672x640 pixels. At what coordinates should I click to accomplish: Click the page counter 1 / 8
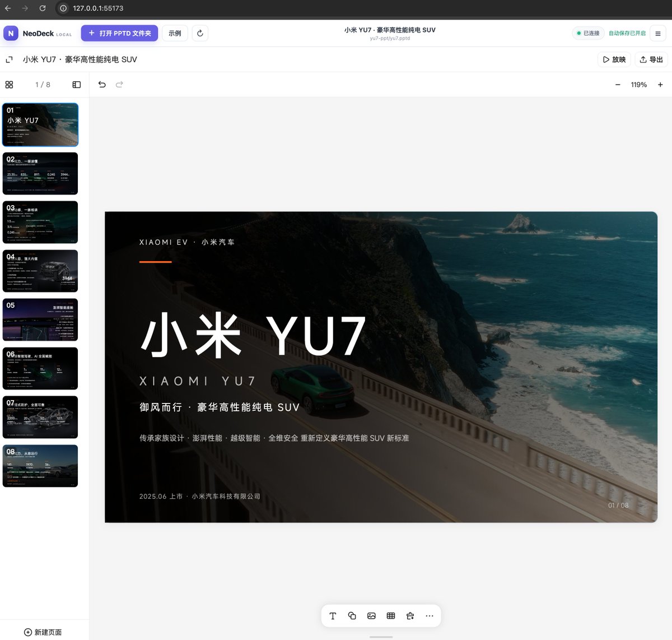[43, 85]
